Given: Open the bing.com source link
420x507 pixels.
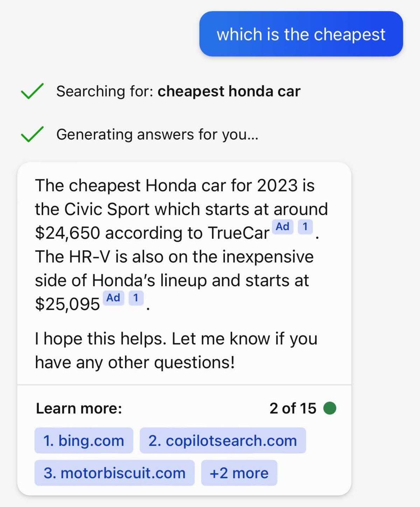Looking at the screenshot, I should (84, 440).
